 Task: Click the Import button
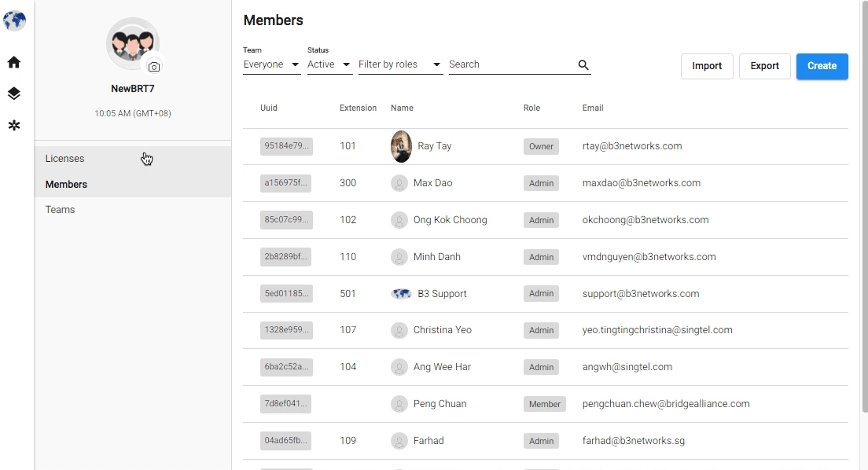(707, 66)
